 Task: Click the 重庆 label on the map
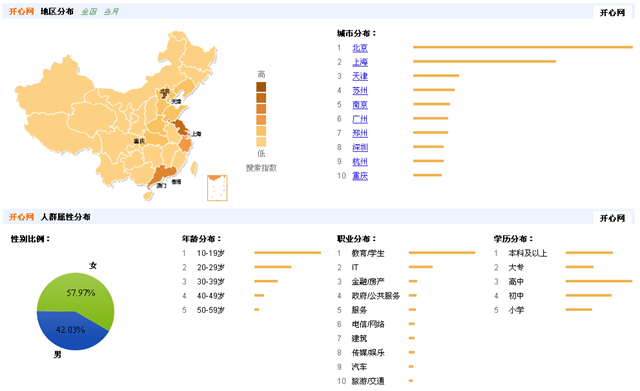[x=139, y=141]
